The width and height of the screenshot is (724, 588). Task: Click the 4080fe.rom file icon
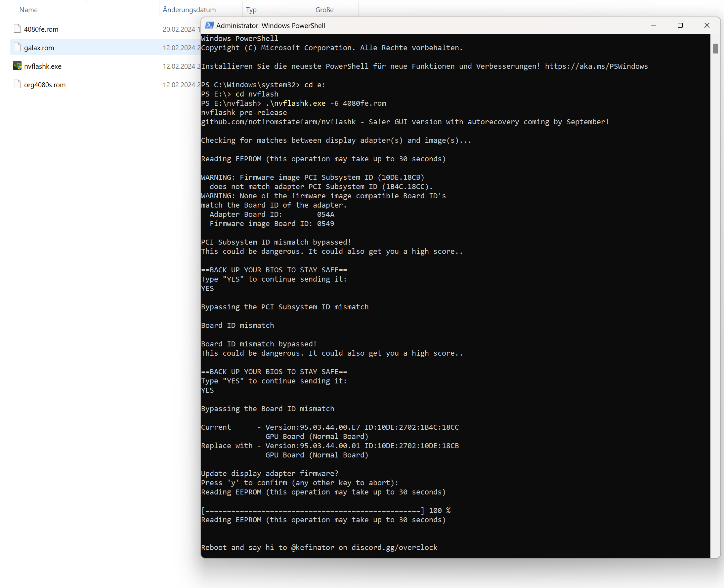[17, 29]
